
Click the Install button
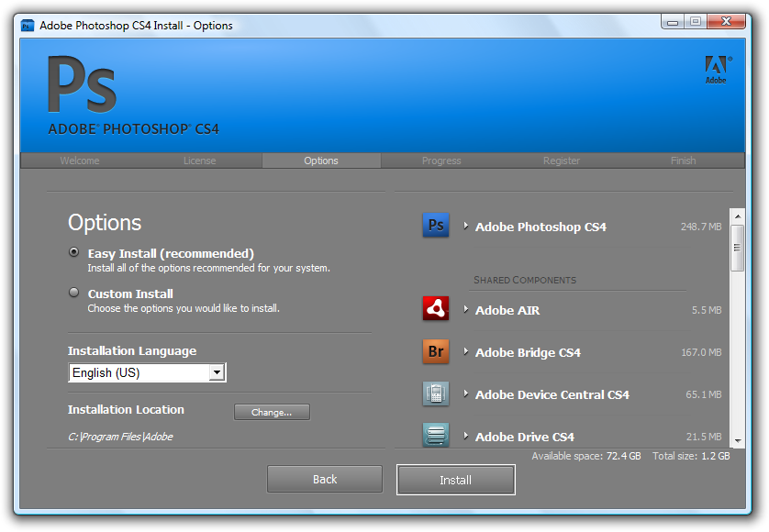coord(455,480)
